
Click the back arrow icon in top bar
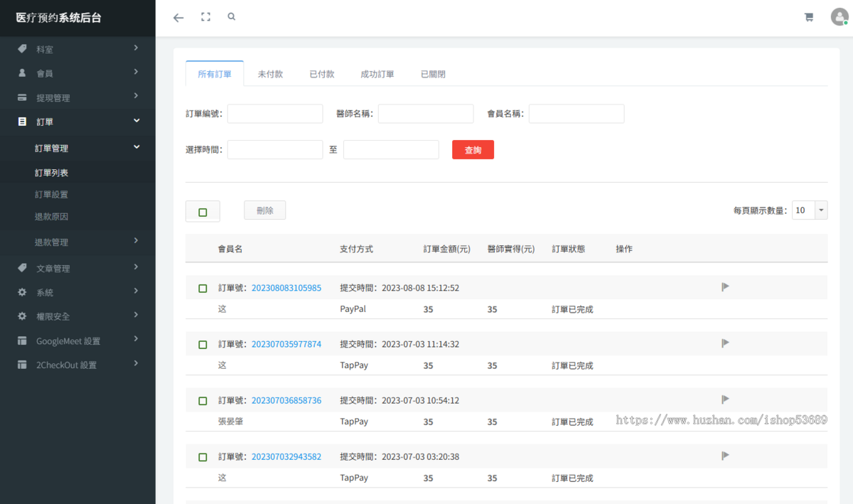click(178, 18)
